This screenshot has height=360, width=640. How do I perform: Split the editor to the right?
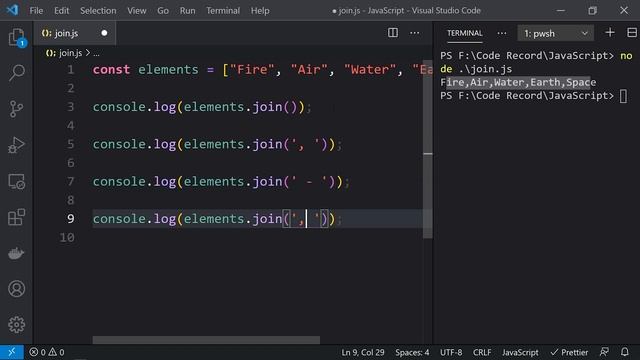coord(393,33)
